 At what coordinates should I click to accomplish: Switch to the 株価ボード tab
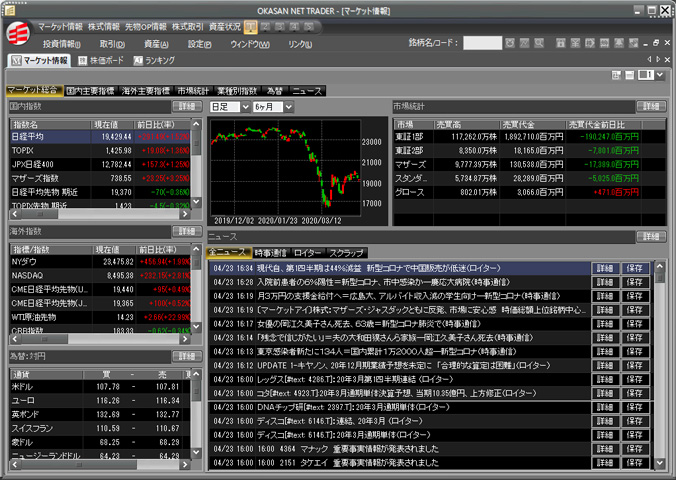[101, 60]
